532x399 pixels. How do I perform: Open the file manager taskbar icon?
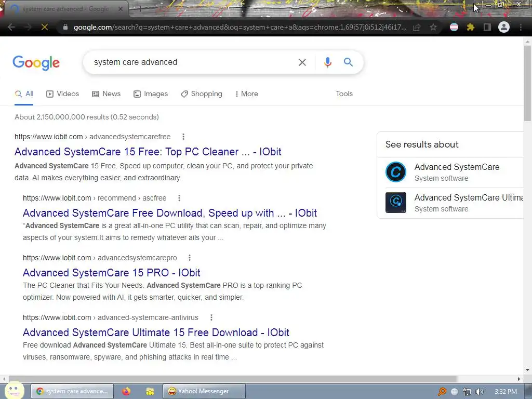pyautogui.click(x=150, y=392)
